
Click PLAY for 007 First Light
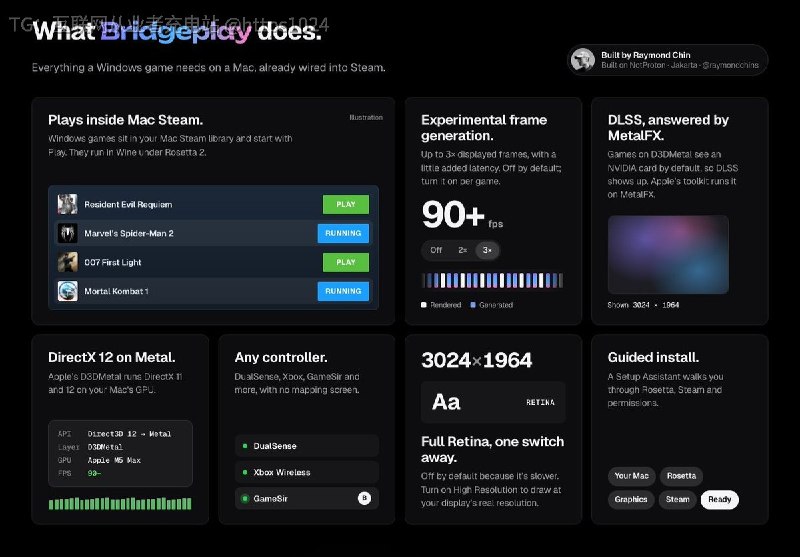coord(346,262)
